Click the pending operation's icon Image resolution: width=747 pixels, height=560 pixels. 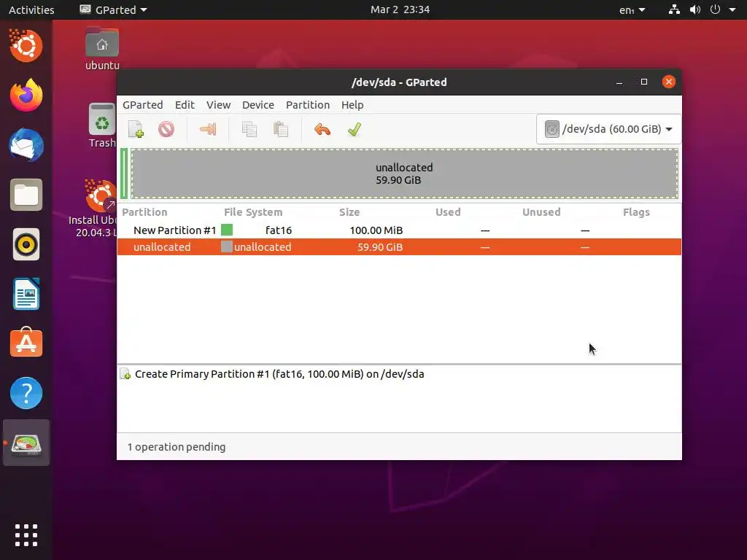point(125,374)
